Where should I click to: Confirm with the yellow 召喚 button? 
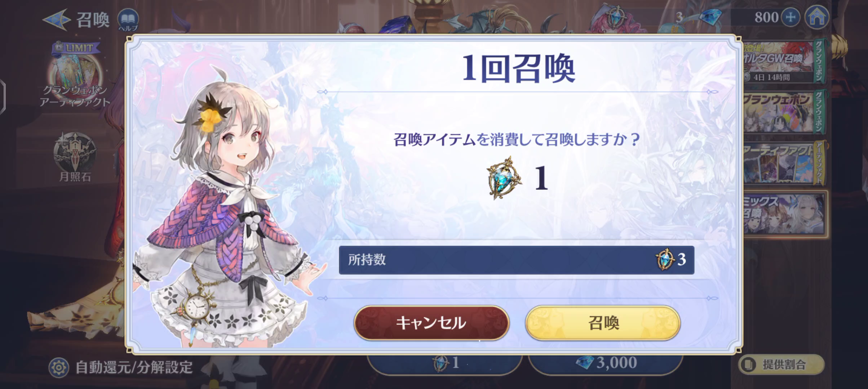pyautogui.click(x=603, y=323)
